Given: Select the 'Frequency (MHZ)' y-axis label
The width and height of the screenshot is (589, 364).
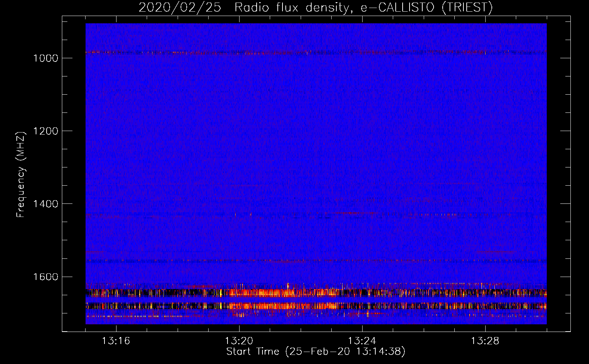Looking at the screenshot, I should (x=21, y=175).
